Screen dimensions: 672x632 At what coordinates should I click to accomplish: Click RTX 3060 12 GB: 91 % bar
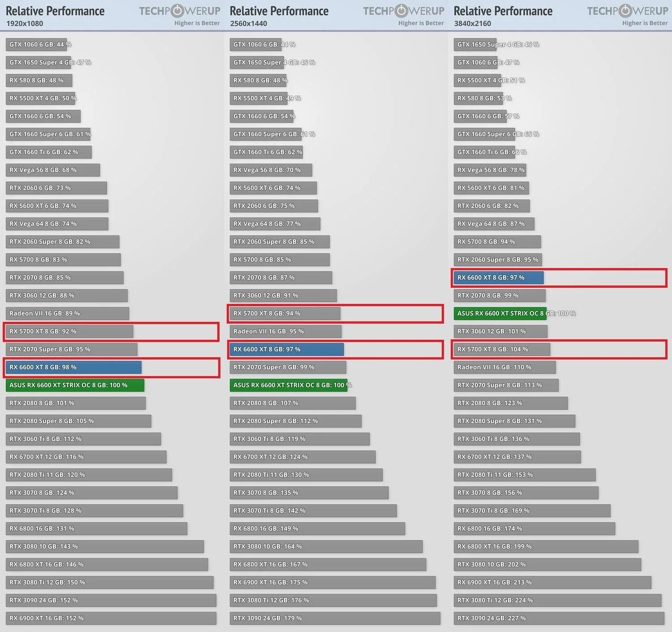(283, 295)
